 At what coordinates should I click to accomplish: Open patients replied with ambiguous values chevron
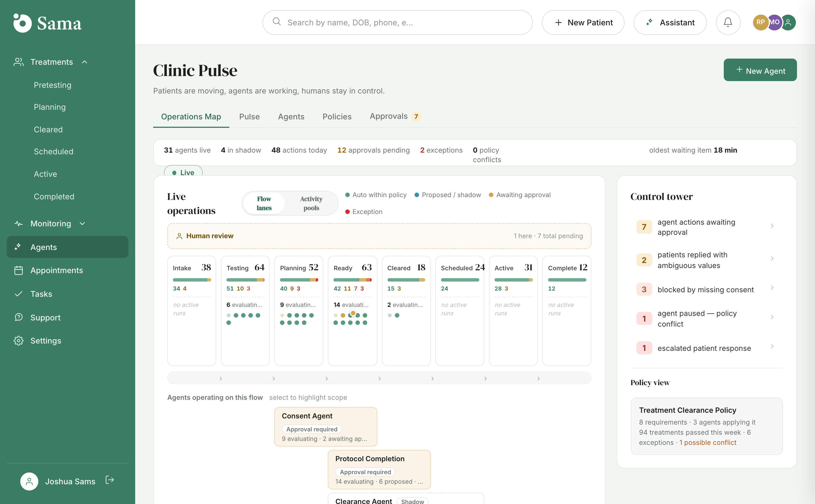pyautogui.click(x=772, y=259)
